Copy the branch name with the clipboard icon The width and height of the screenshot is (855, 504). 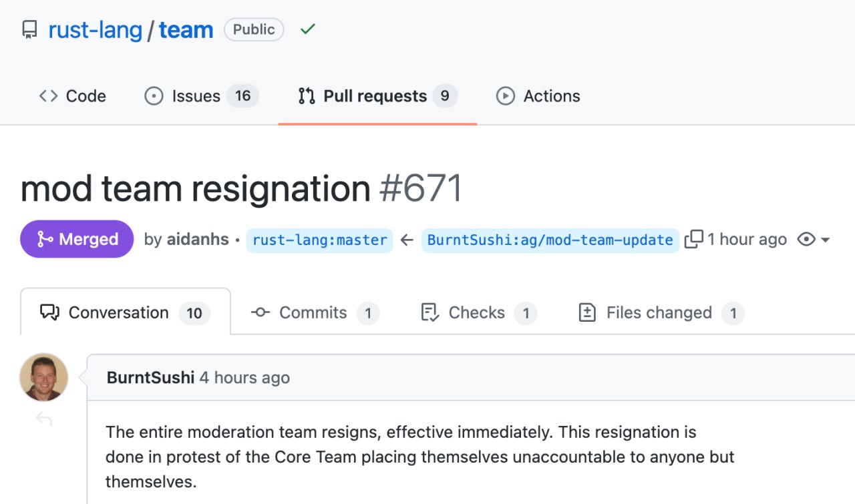693,239
